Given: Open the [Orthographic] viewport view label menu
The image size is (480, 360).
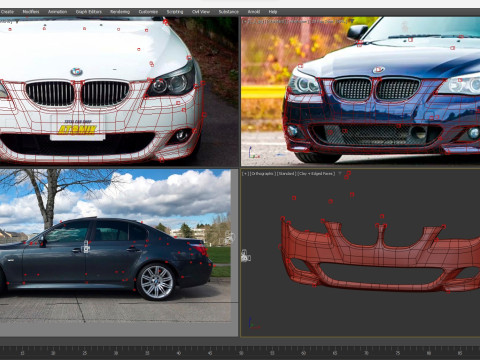Looking at the screenshot, I should click(262, 174).
